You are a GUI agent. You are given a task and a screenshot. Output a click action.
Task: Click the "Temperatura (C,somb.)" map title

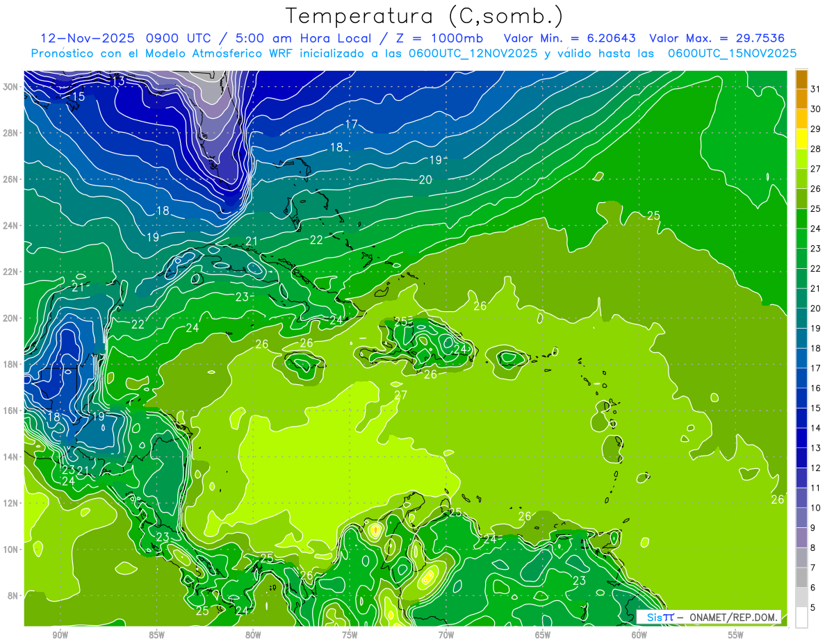[425, 16]
